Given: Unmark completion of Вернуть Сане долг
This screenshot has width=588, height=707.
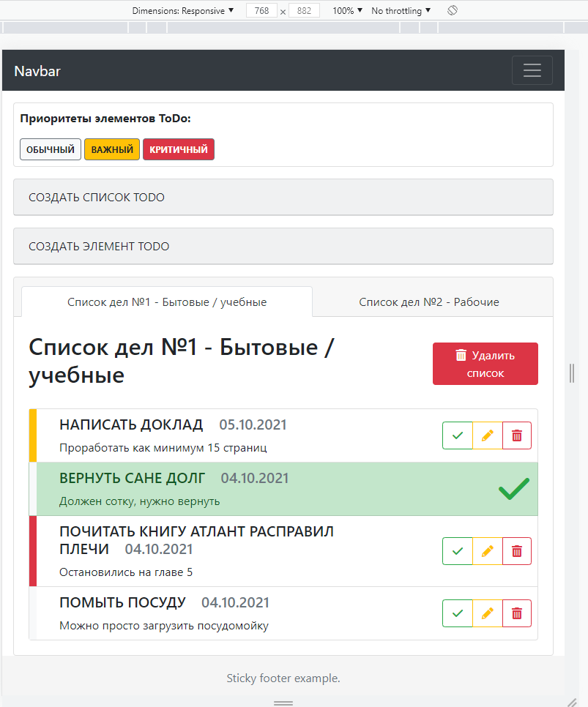Looking at the screenshot, I should pos(515,489).
